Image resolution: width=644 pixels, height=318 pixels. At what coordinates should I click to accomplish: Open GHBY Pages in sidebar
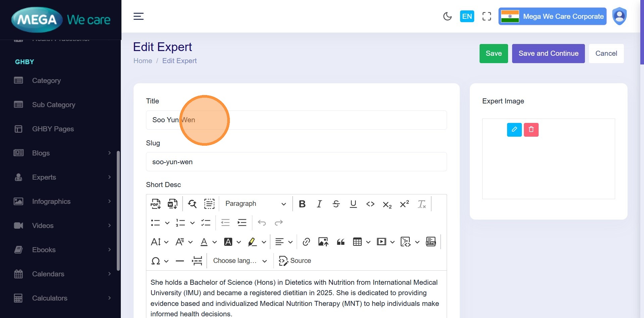(53, 129)
